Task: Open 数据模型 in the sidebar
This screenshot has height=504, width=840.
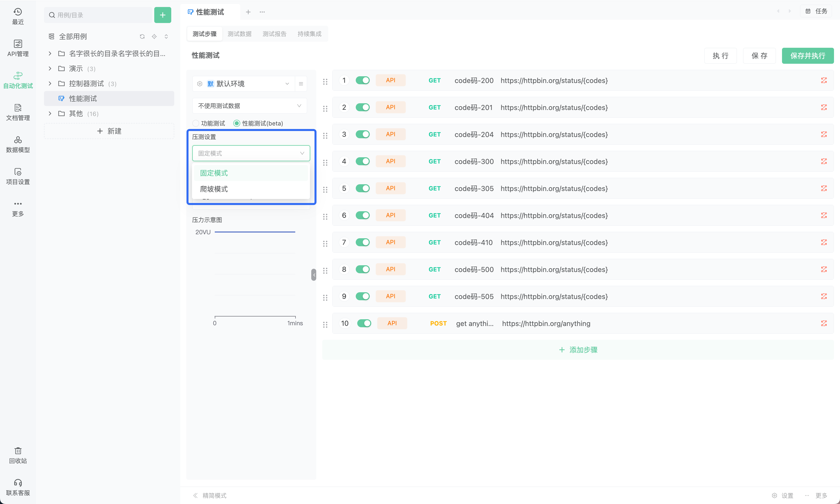Action: click(x=18, y=144)
